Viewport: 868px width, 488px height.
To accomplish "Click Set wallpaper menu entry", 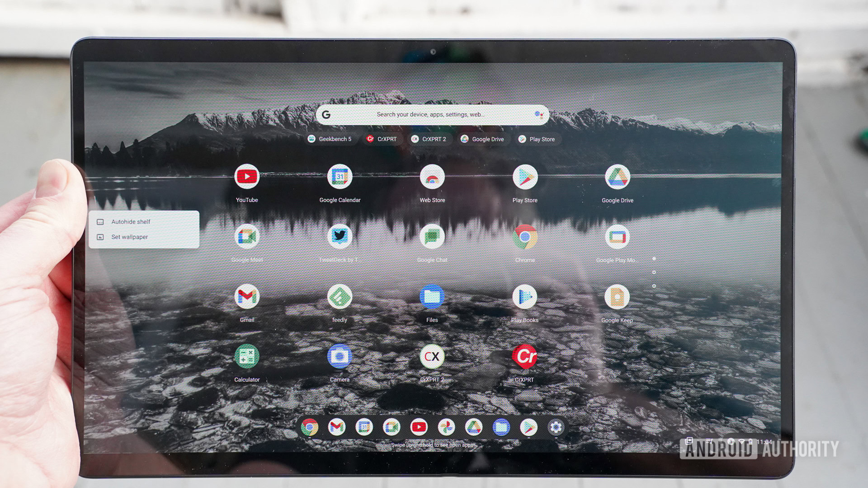I will click(128, 237).
